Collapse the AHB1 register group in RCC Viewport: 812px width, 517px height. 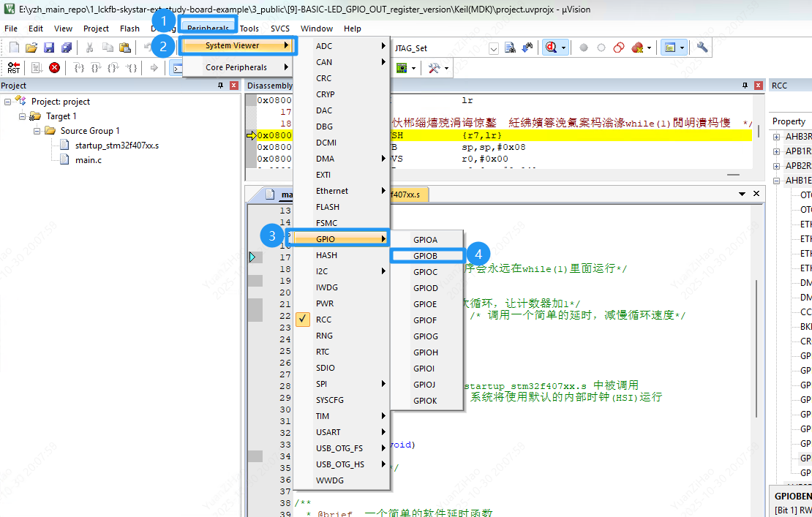click(776, 181)
